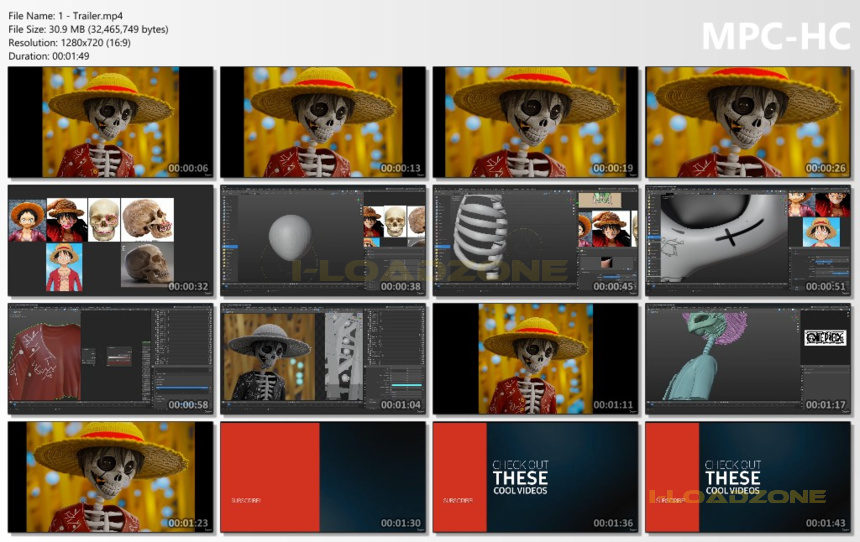
Task: Click the Resolution 1280x720 text
Action: click(x=70, y=42)
